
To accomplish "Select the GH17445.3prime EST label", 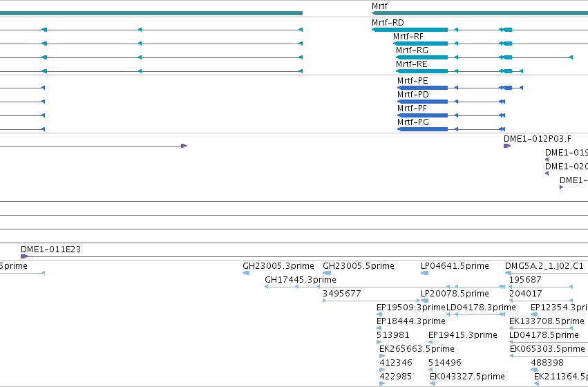I will tap(301, 280).
